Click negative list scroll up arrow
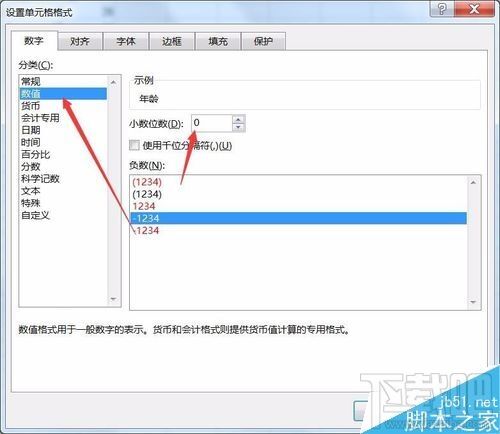500x434 pixels. click(x=473, y=182)
